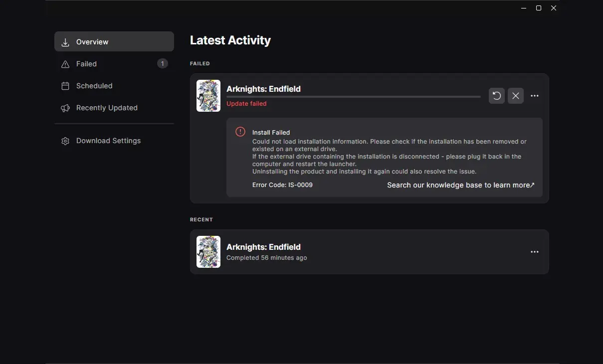This screenshot has width=603, height=364.
Task: Click the 'Latest Activity' heading
Action: pyautogui.click(x=230, y=40)
